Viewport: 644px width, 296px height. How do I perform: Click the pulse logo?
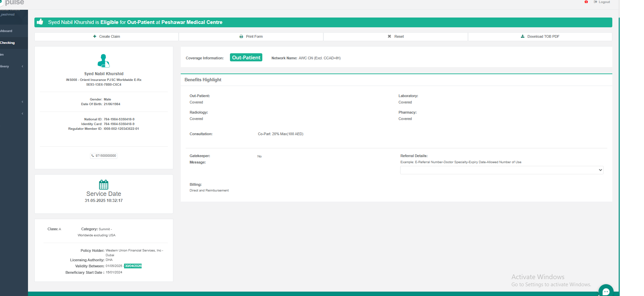point(13,3)
